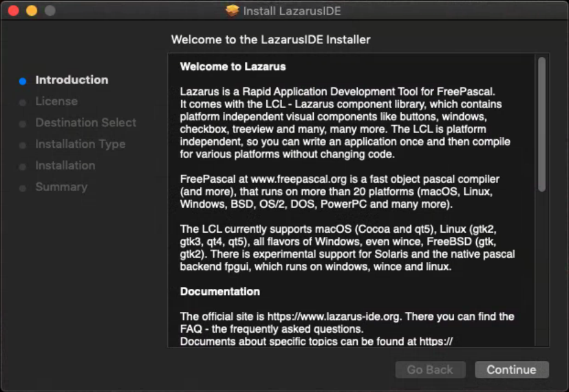This screenshot has width=569, height=392.
Task: Select the Installation Type step
Action: (x=81, y=144)
